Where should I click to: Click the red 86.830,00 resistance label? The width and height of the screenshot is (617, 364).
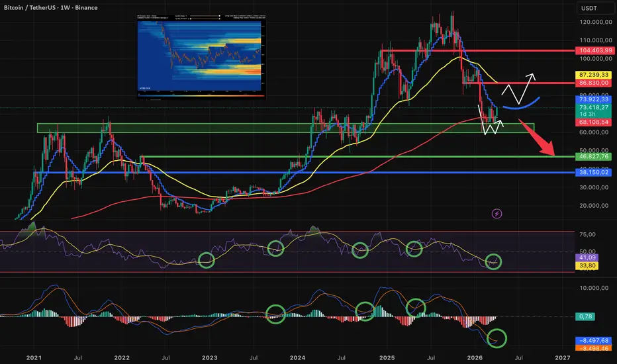[x=593, y=83]
